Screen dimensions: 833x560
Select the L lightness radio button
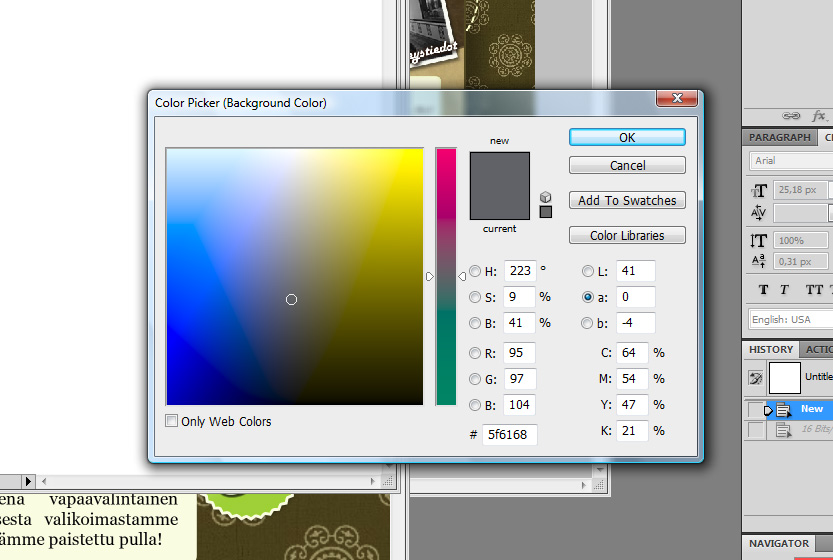click(588, 271)
